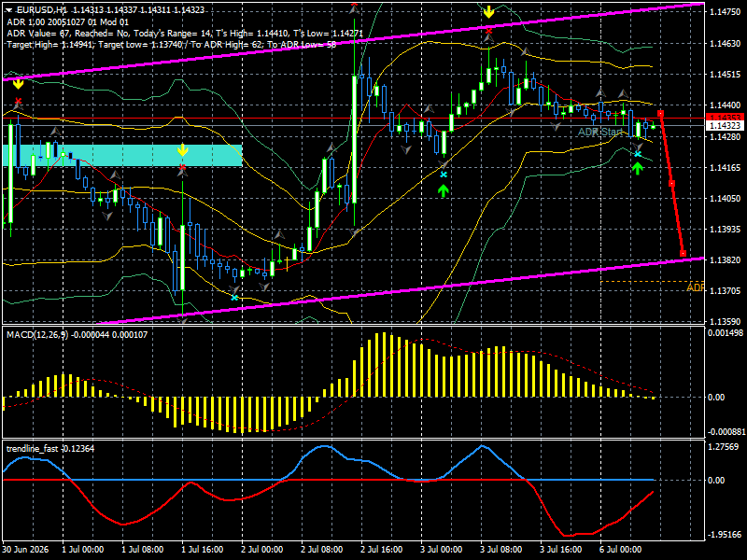Click the ADR Start label on chart

[600, 132]
